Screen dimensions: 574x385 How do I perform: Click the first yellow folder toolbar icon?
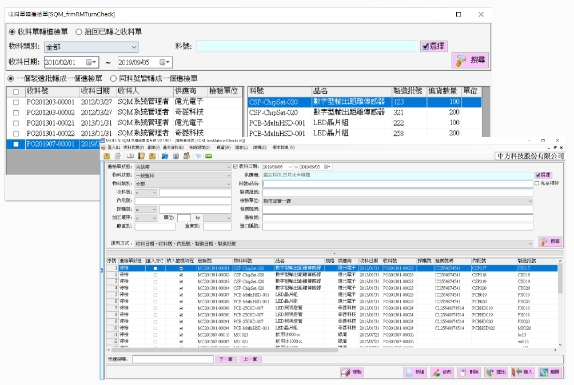(107, 156)
